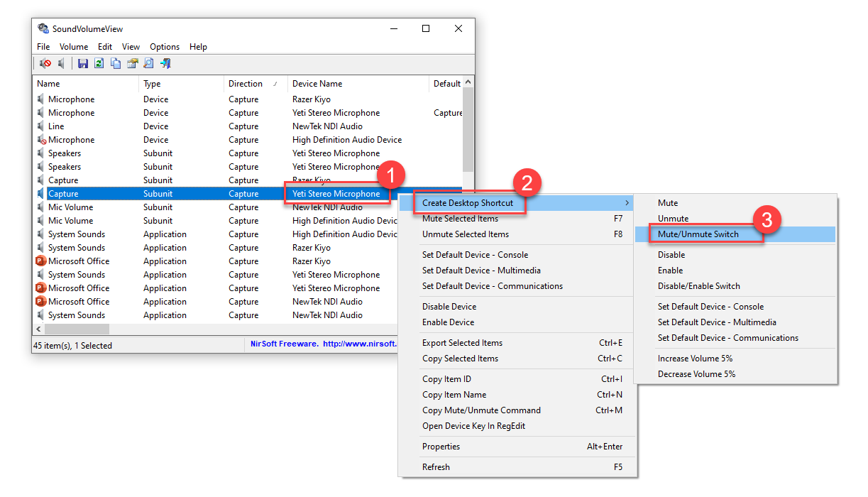
Task: Open the NirSoft Freeware website link
Action: (x=323, y=345)
